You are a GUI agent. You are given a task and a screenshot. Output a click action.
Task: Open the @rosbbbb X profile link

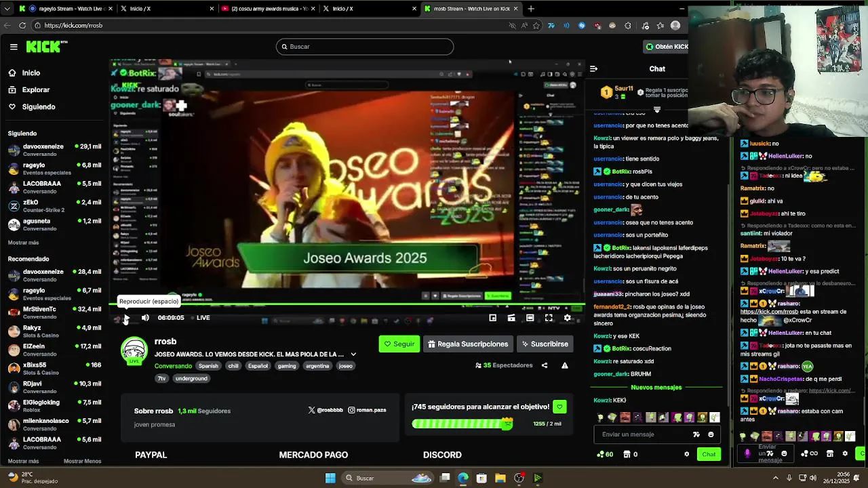[325, 410]
